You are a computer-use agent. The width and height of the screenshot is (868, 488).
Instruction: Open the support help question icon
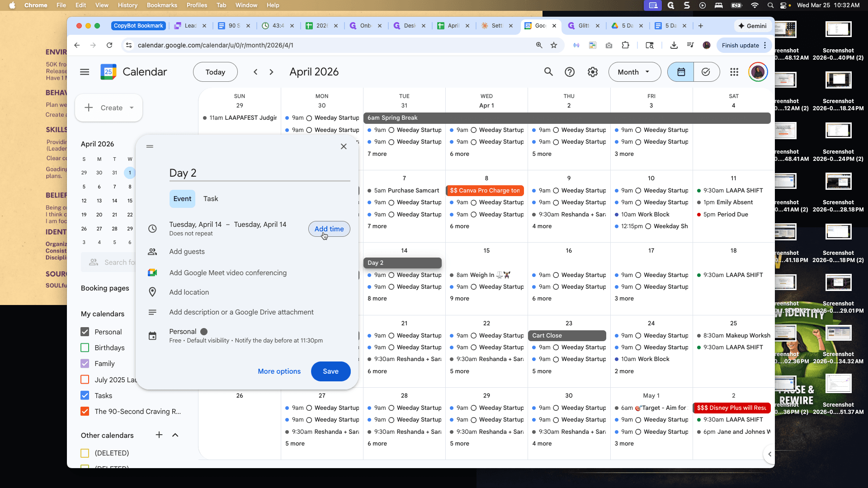570,72
